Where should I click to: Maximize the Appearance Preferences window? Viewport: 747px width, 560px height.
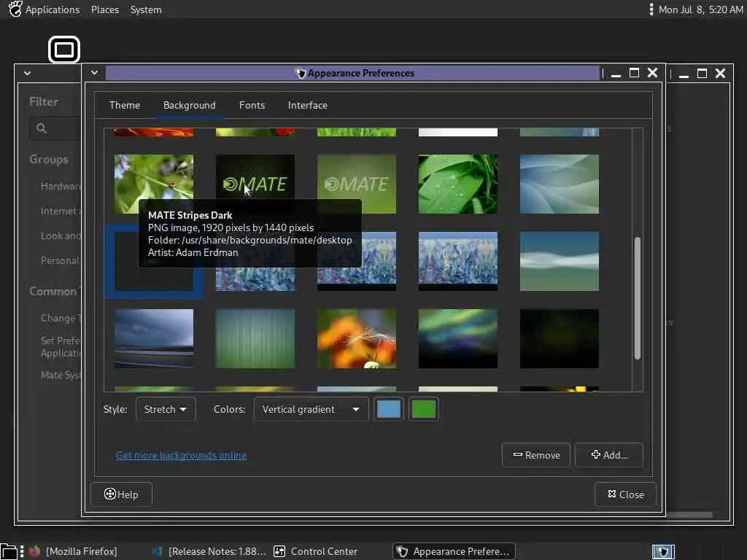pyautogui.click(x=634, y=73)
